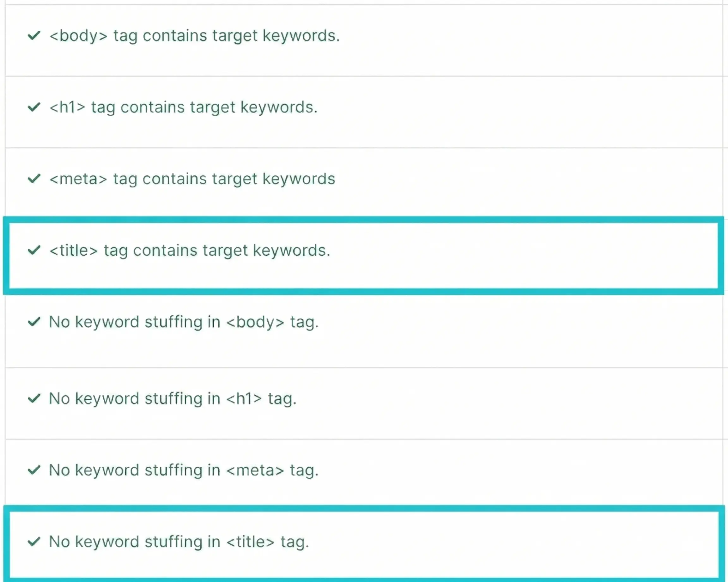The width and height of the screenshot is (728, 582).
Task: Click the checkmark next to h1 tag contains keywords
Action: point(34,107)
